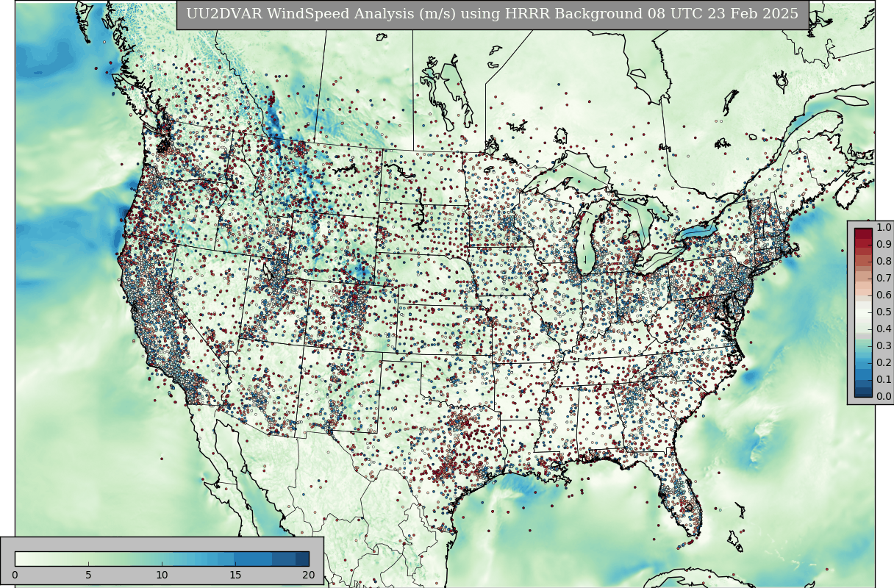This screenshot has width=894, height=588.
Task: Click the "10" tick label under wind speed colorbar
Action: 162,575
